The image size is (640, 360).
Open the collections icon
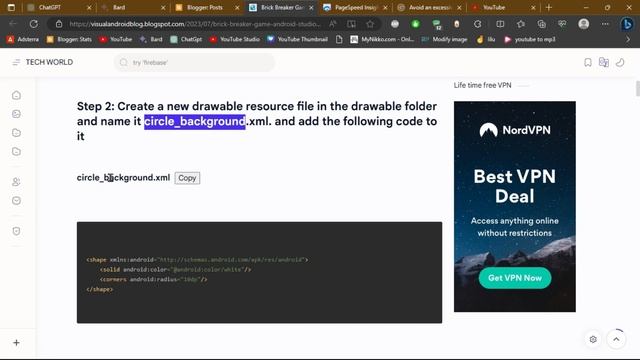[542, 24]
